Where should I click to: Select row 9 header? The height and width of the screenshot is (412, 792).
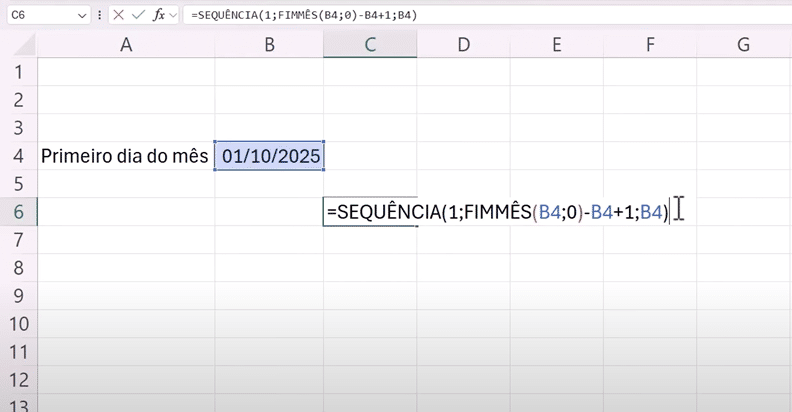[19, 295]
